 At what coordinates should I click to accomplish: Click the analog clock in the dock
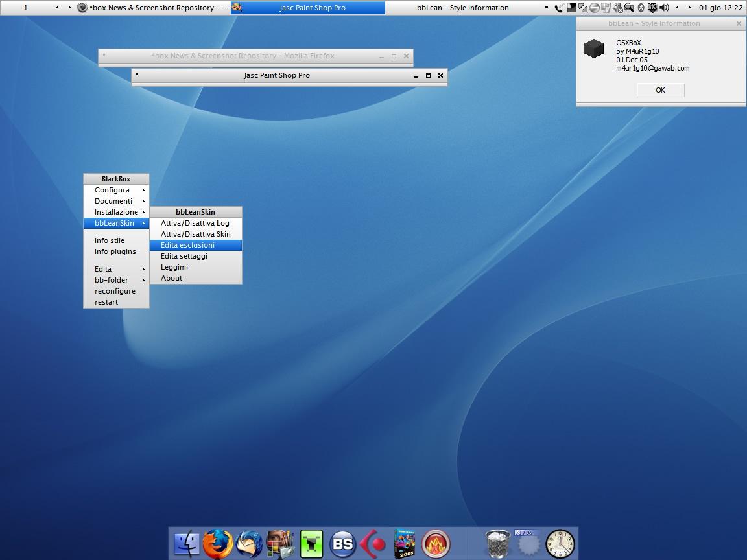click(560, 543)
